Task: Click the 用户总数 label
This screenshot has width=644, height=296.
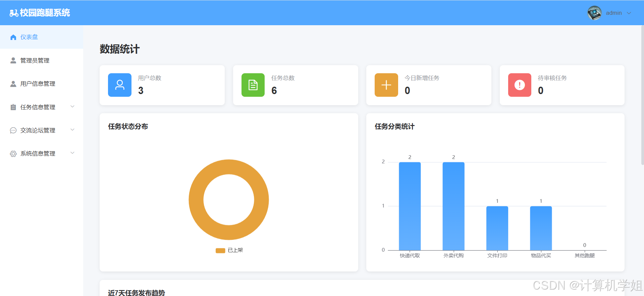Action: click(x=150, y=78)
